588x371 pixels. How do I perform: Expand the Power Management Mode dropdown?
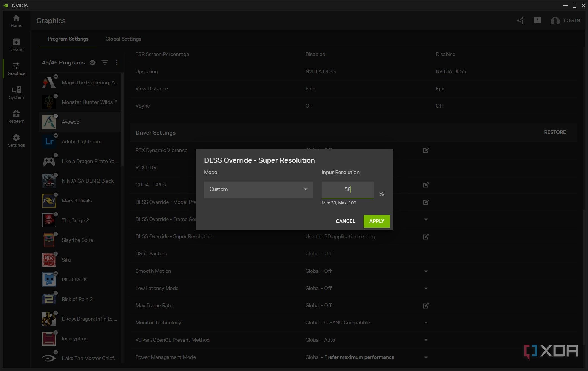(426, 357)
